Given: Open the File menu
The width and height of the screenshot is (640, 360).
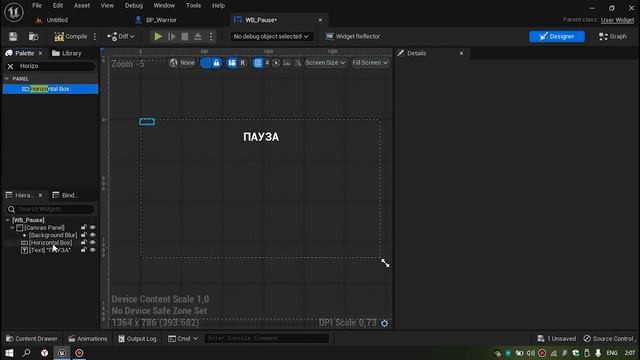Looking at the screenshot, I should click(x=37, y=5).
